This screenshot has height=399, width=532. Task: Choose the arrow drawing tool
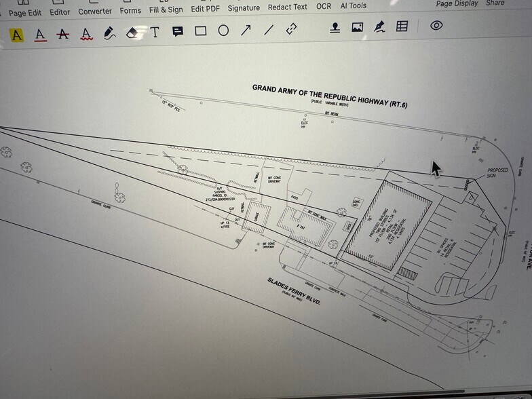tap(246, 30)
